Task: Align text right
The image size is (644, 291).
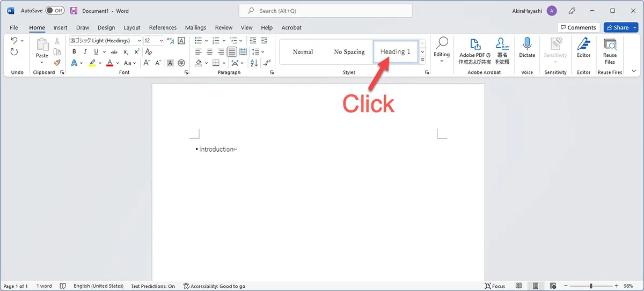Action: (x=221, y=51)
